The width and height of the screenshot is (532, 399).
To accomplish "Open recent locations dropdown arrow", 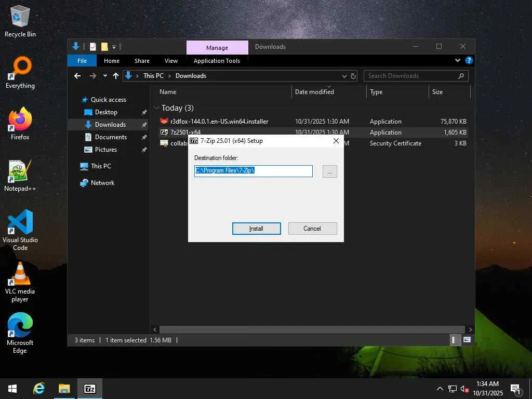I will [x=105, y=76].
